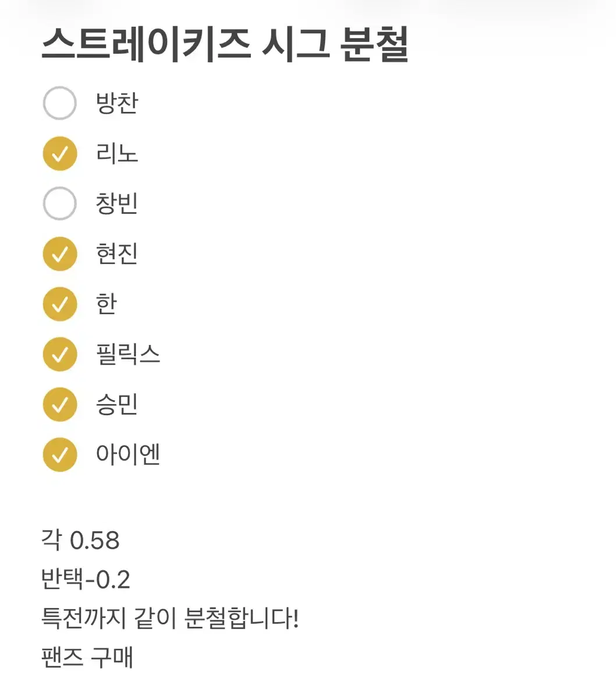616x699 pixels.
Task: Uncheck the 아이엔 checkbox
Action: pos(59,454)
